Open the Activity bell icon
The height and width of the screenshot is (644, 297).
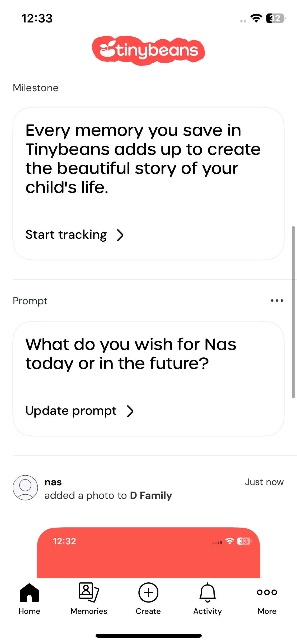point(208,592)
